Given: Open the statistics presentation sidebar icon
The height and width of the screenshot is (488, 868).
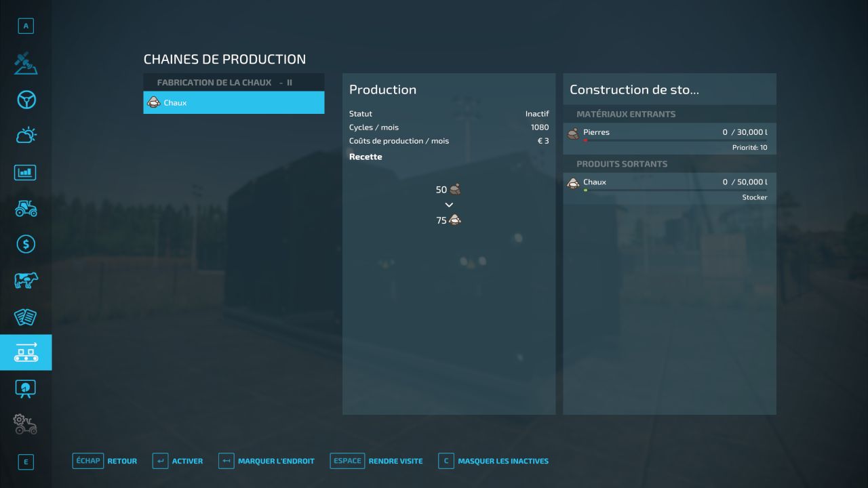Looking at the screenshot, I should click(26, 388).
